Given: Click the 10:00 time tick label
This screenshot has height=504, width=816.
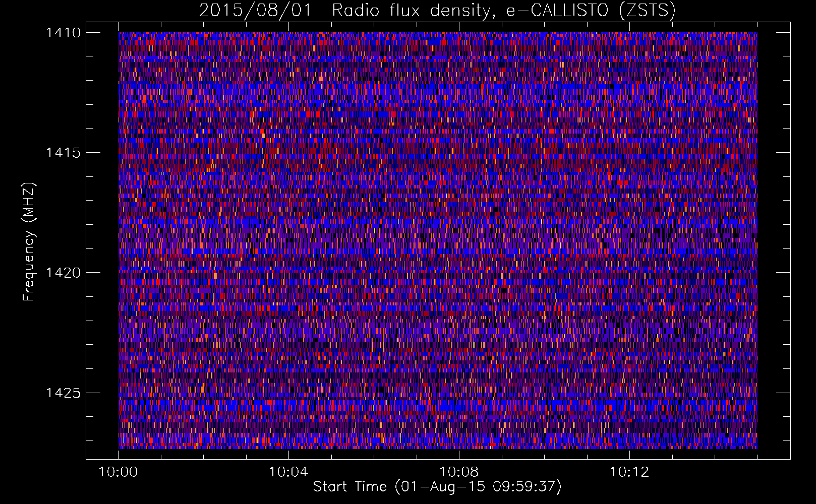Looking at the screenshot, I should (118, 472).
